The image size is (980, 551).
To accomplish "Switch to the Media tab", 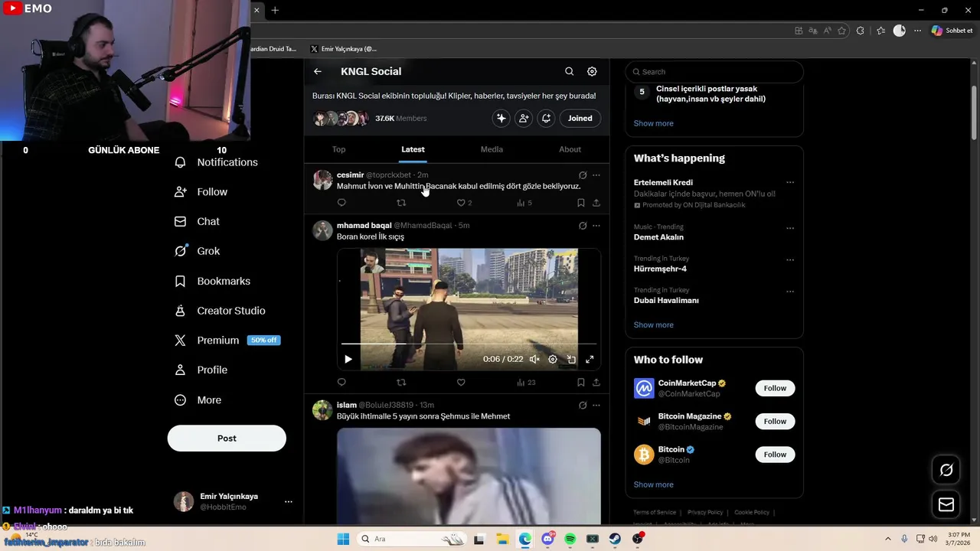I will pyautogui.click(x=492, y=149).
